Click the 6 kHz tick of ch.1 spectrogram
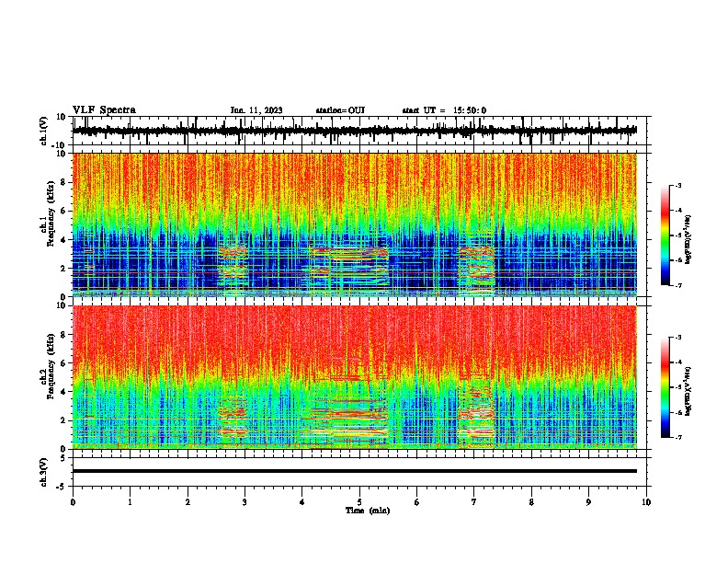Viewport: 728px width, 563px height. click(x=63, y=211)
